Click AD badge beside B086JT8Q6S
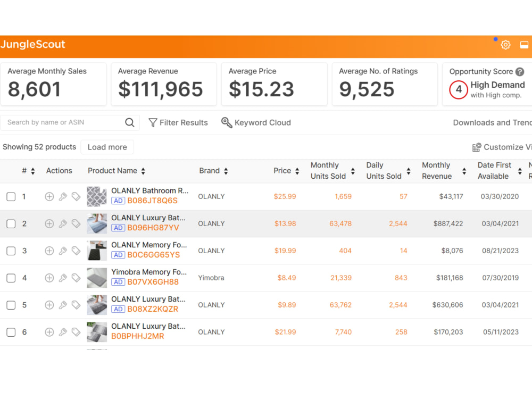 tap(118, 201)
